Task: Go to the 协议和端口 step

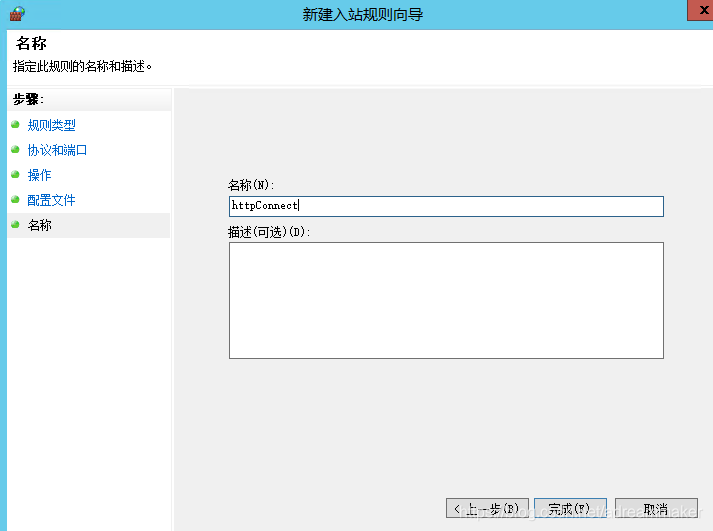Action: [x=57, y=150]
